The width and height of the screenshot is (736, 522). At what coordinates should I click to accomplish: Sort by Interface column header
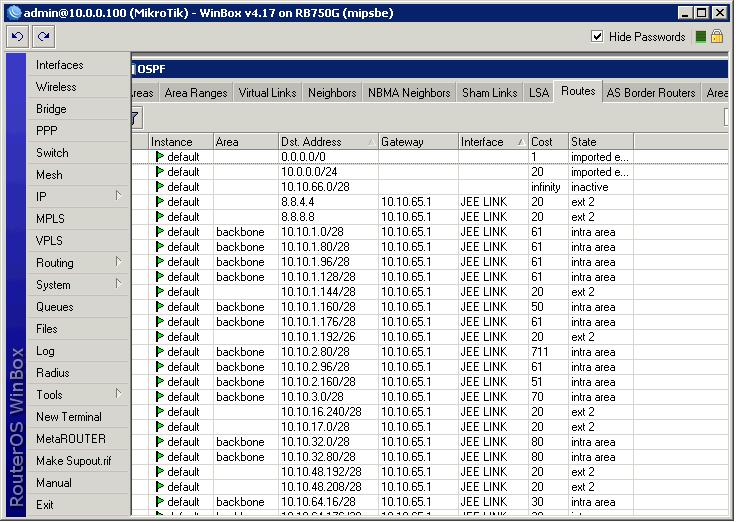click(493, 142)
